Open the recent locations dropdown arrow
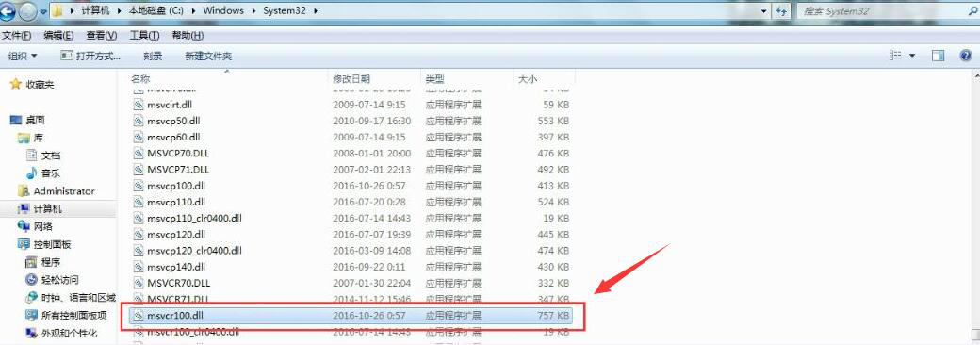The image size is (980, 345). 43,12
